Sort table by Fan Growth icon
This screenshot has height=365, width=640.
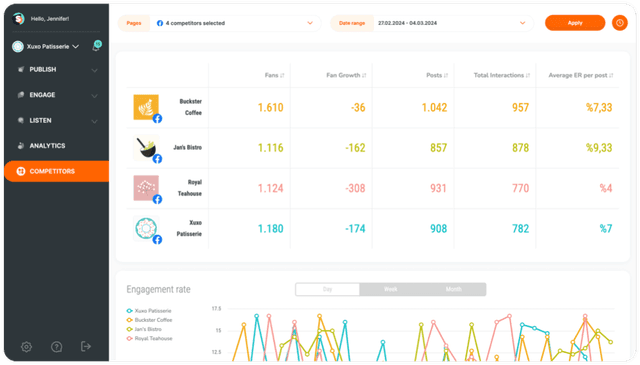[x=364, y=76]
